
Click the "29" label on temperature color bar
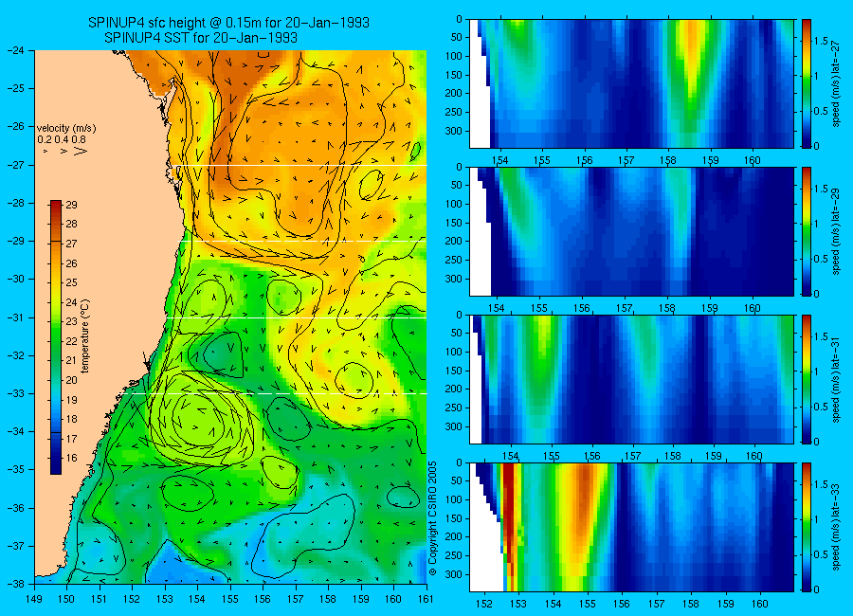tap(72, 205)
